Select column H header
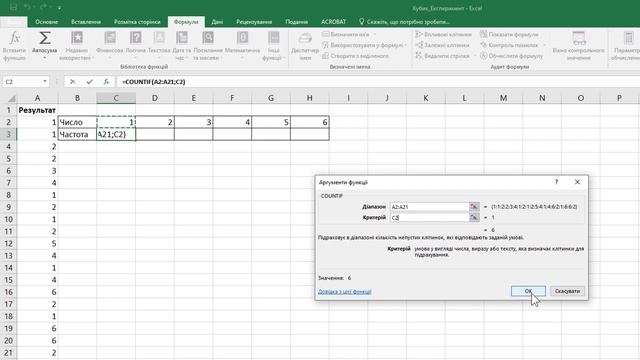Viewport: 640px width, 360px height. click(x=310, y=98)
